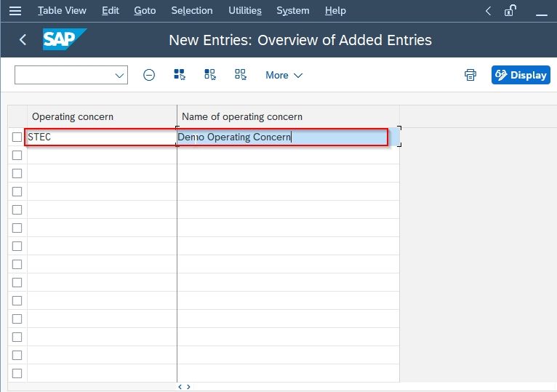Open the Edit menu
Viewport: 557px width, 392px height.
click(110, 11)
